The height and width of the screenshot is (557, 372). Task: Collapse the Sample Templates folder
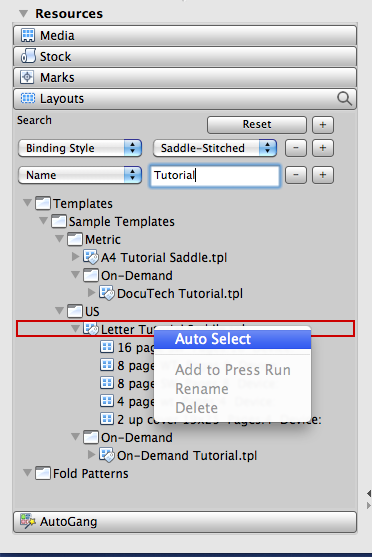[43, 221]
